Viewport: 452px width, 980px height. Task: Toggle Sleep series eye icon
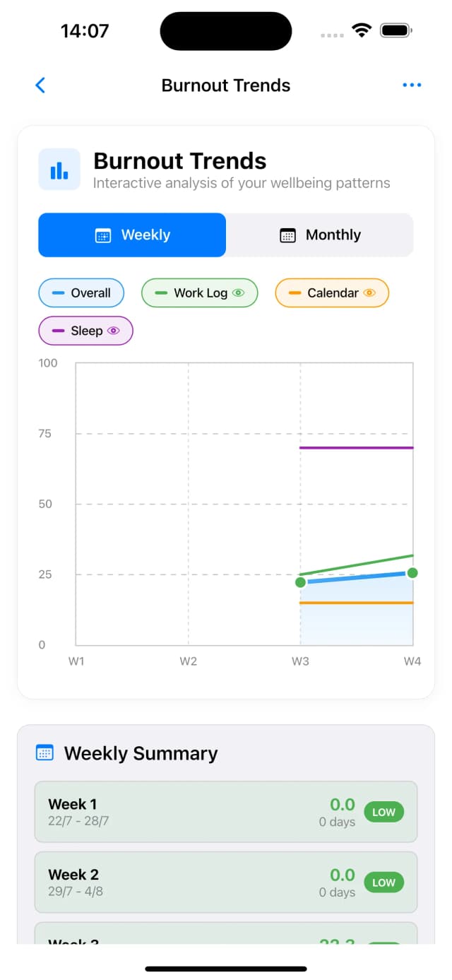(114, 331)
